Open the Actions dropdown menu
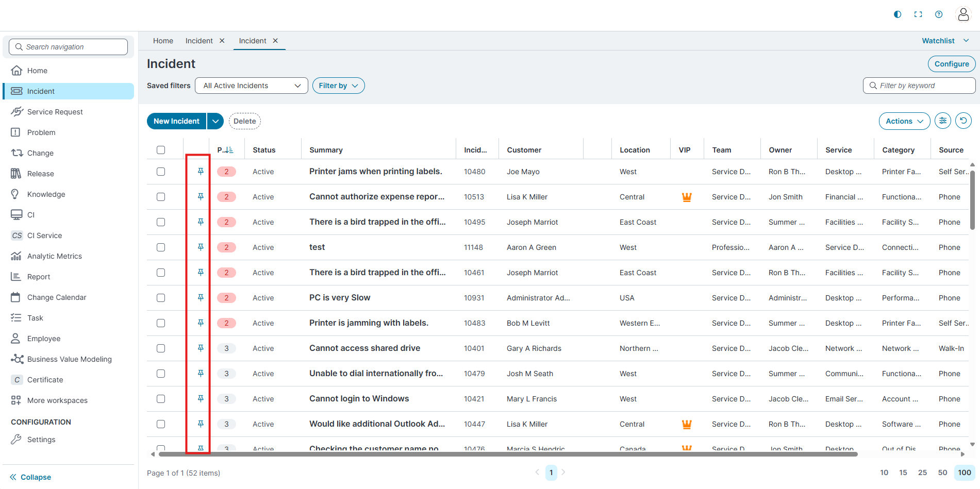The width and height of the screenshot is (980, 489). coord(904,121)
